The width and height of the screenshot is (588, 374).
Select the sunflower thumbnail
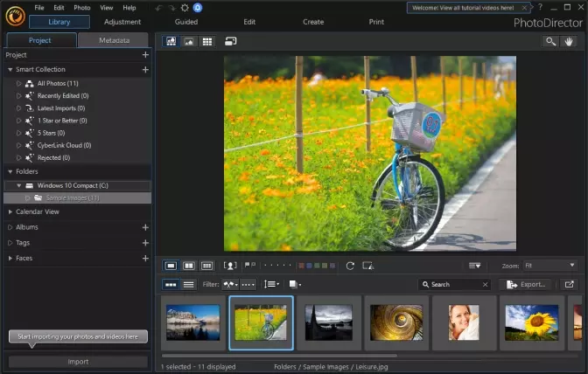point(531,322)
